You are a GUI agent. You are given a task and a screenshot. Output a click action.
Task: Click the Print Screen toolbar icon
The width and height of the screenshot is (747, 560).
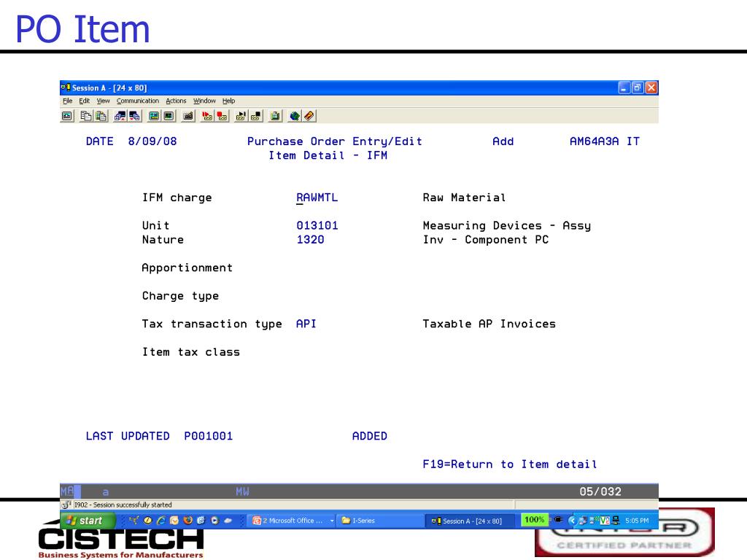click(x=67, y=116)
